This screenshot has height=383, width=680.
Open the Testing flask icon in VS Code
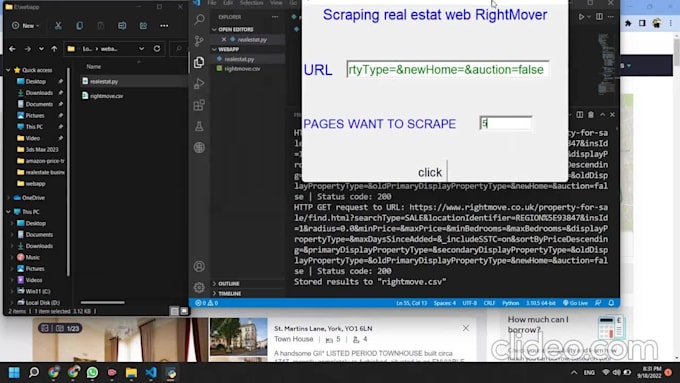coord(199,126)
